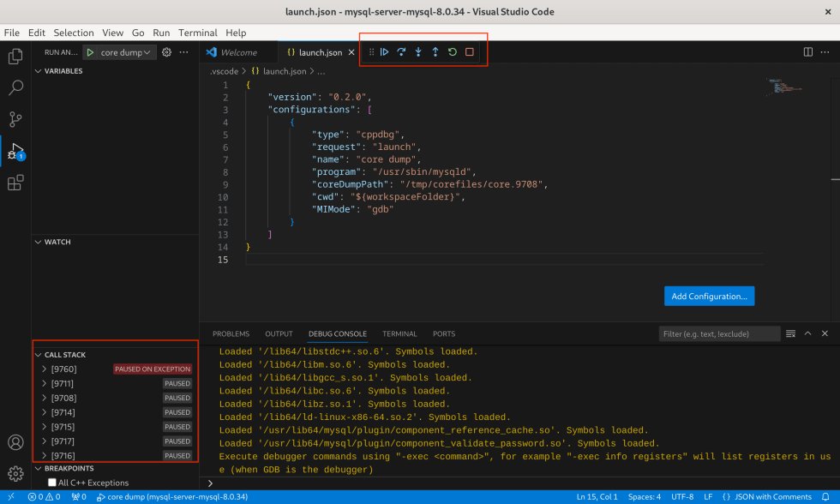Click the Step Over debug icon
Viewport: 840px width, 504px height.
point(401,51)
